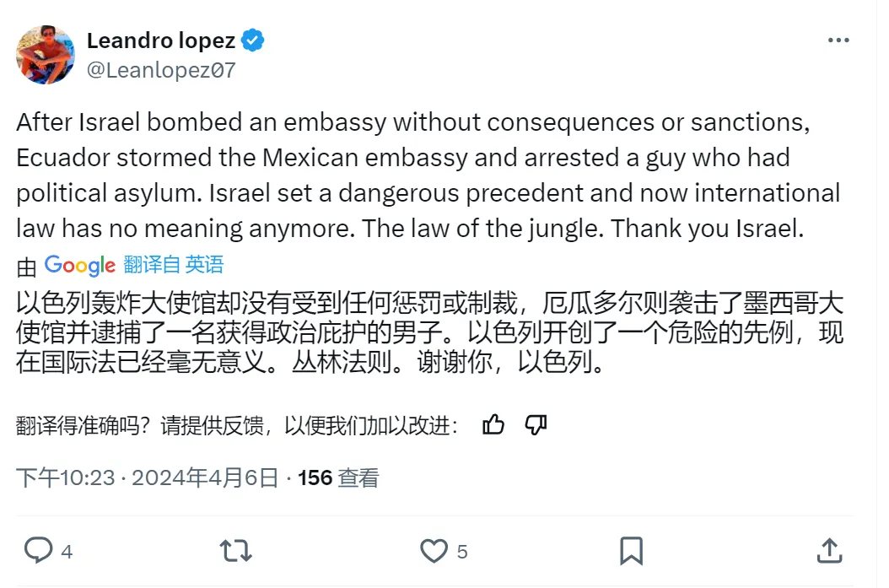Image resolution: width=889 pixels, height=588 pixels.
Task: Click the Google logo in translation line
Action: click(80, 265)
